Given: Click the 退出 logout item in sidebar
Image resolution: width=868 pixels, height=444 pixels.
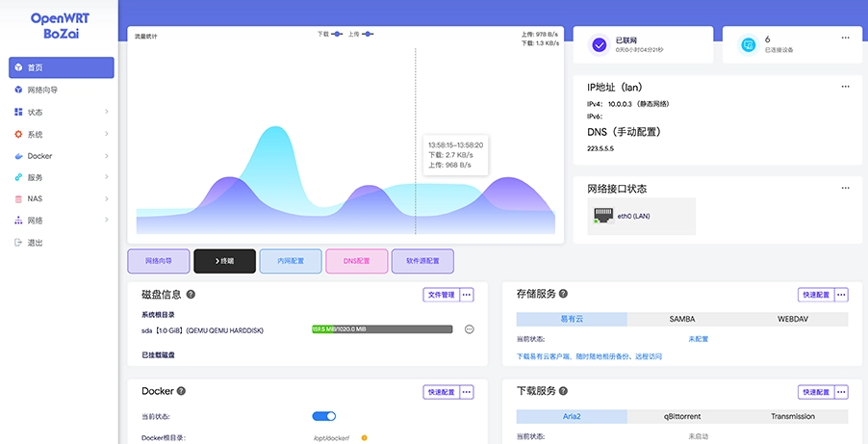Looking at the screenshot, I should [35, 243].
